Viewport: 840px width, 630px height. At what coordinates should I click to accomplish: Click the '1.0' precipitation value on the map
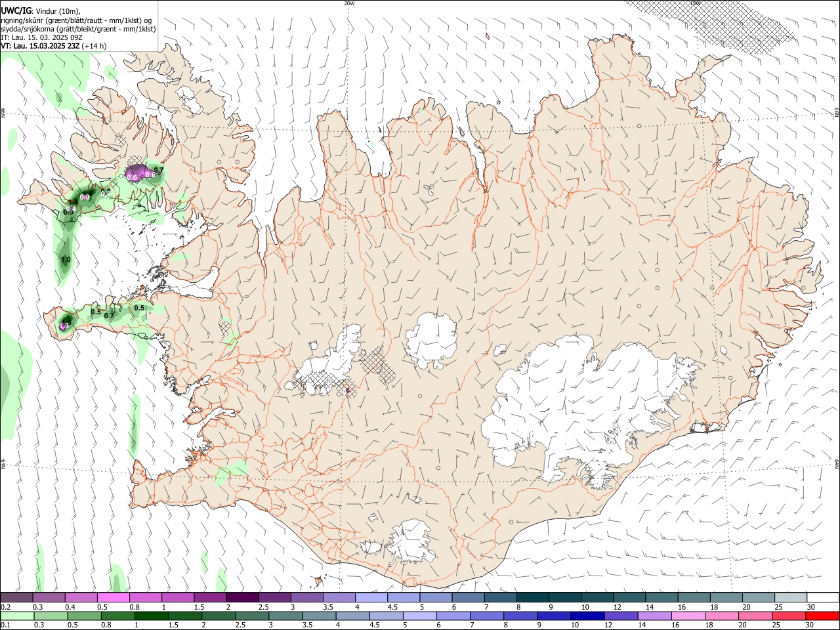coord(66,260)
